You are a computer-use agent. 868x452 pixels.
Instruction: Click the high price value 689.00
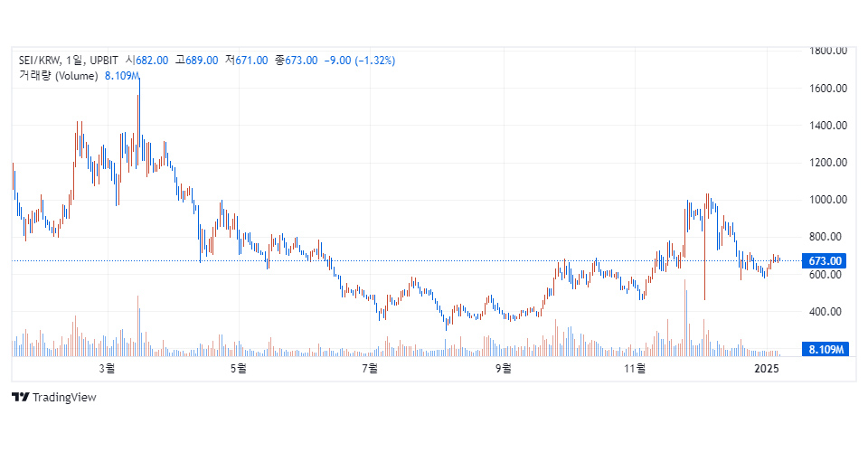pos(202,61)
